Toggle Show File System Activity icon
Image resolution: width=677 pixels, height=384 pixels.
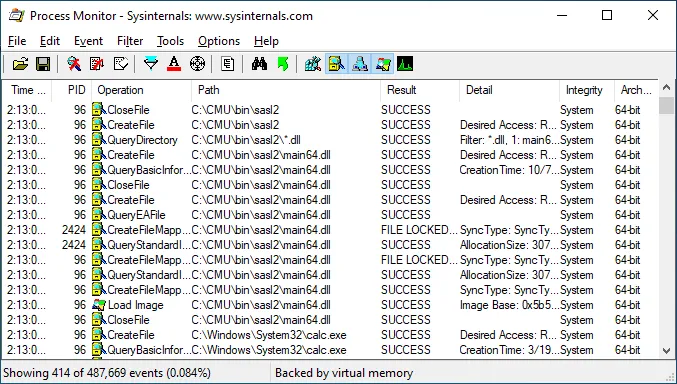click(336, 64)
